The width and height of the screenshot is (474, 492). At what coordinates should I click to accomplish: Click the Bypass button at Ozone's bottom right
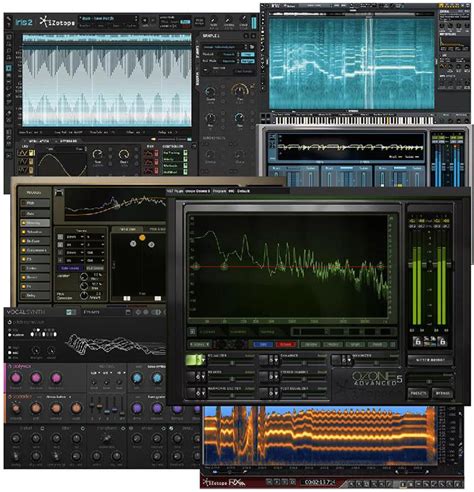tap(442, 393)
